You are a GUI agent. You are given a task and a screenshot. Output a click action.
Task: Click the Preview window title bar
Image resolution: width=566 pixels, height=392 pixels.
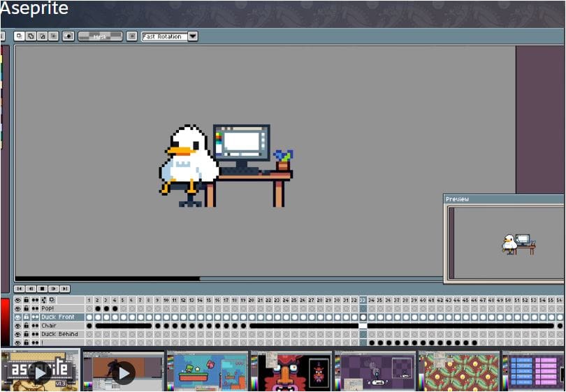coord(504,199)
